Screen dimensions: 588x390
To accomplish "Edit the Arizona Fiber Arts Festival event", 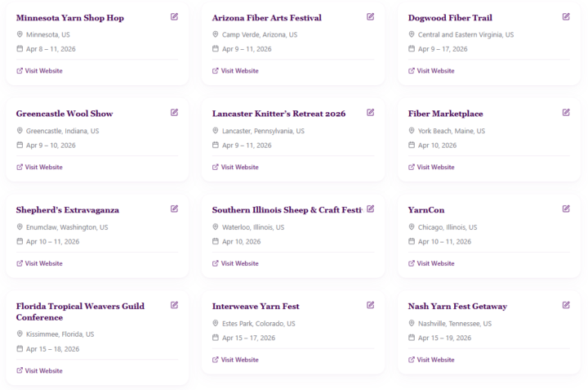I will click(x=371, y=16).
